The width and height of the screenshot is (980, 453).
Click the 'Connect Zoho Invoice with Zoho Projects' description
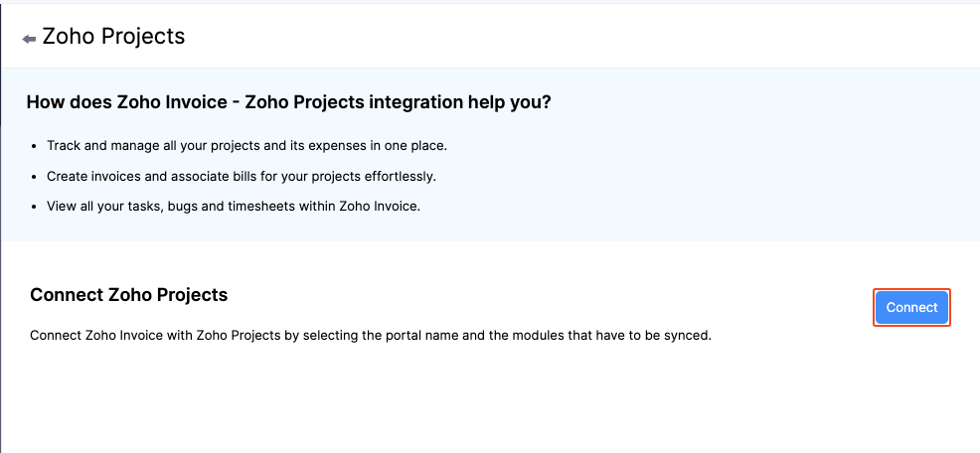pos(371,336)
